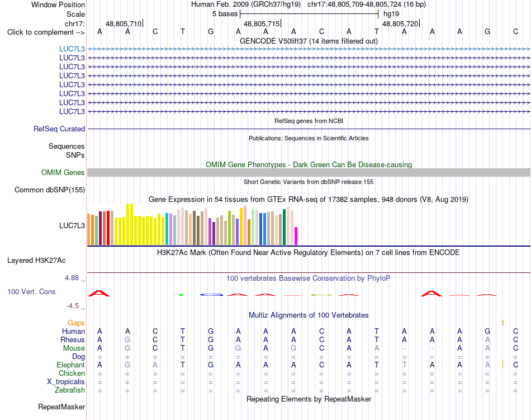The width and height of the screenshot is (531, 420).
Task: Open the OMIM Genes track label
Action: [x=63, y=172]
